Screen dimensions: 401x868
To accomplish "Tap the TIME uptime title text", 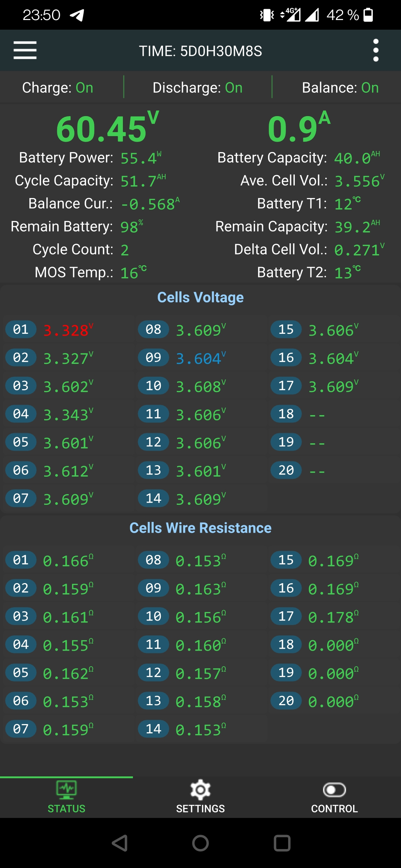I will coord(200,51).
